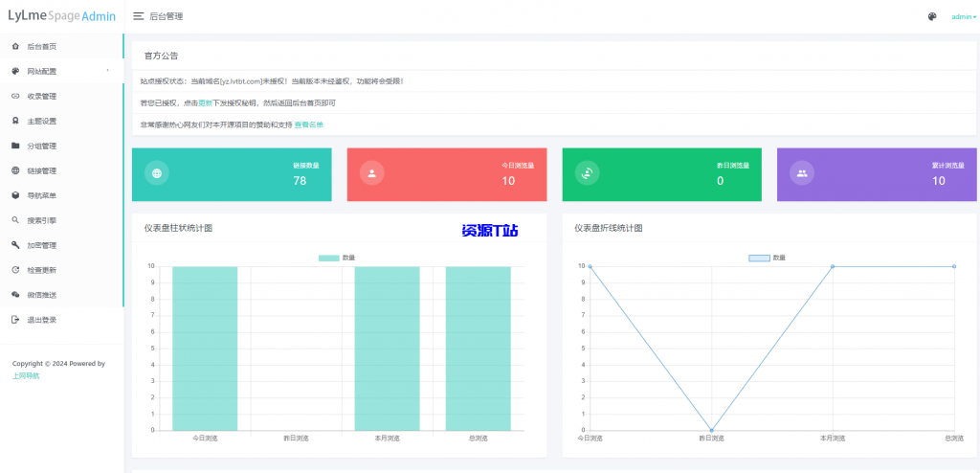Click the refresh icon beside 检查更新
The image size is (980, 473).
point(15,270)
